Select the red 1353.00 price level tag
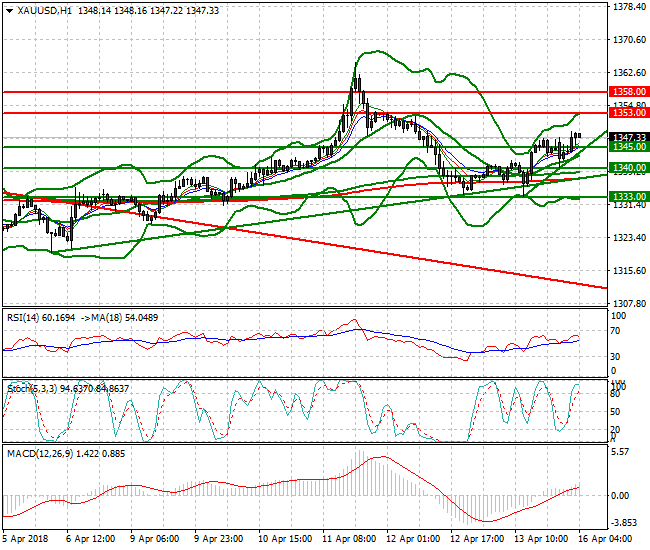Viewport: 650px width, 550px height. click(628, 113)
